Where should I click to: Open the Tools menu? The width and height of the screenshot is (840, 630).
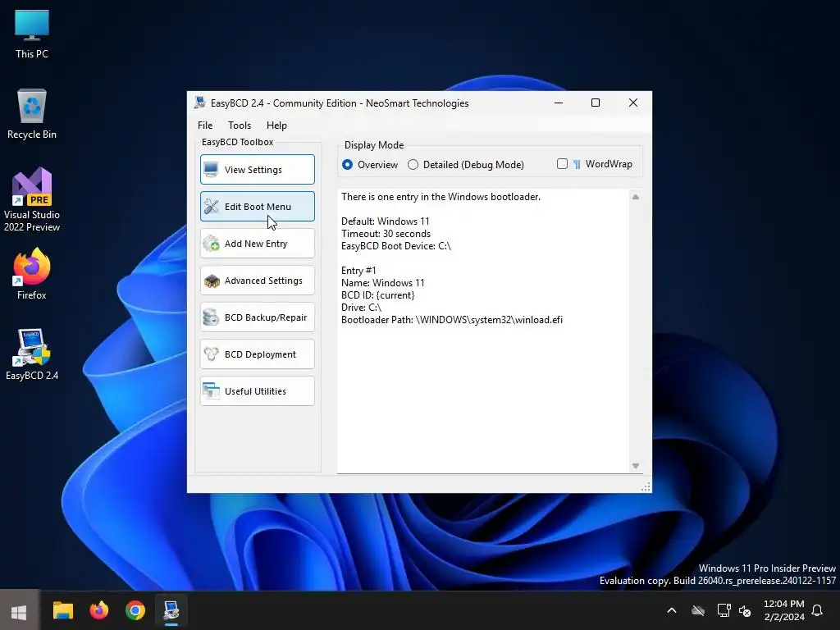coord(240,126)
